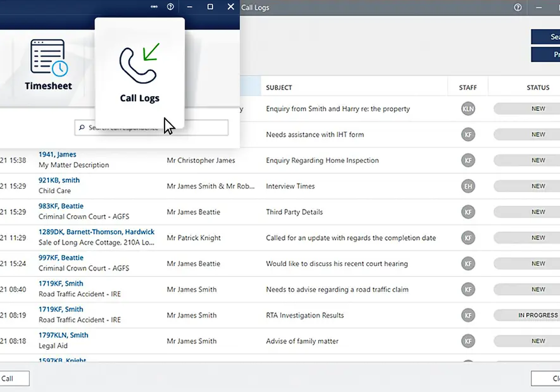
Task: Select staff avatar for court hearing row
Action: point(468,264)
